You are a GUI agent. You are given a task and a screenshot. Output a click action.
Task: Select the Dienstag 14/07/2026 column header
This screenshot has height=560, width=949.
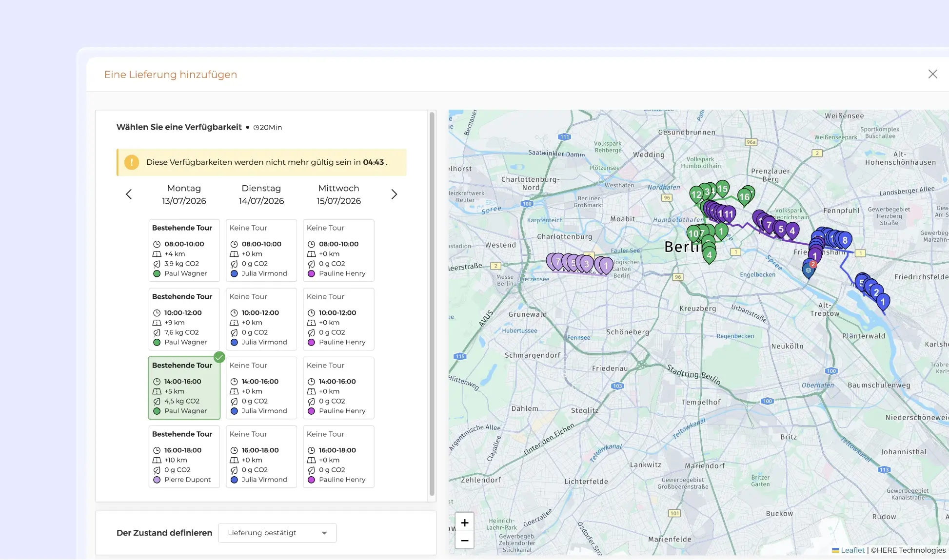point(261,194)
